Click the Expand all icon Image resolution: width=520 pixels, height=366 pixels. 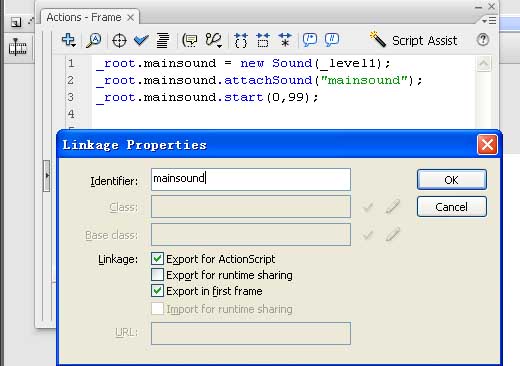(285, 40)
